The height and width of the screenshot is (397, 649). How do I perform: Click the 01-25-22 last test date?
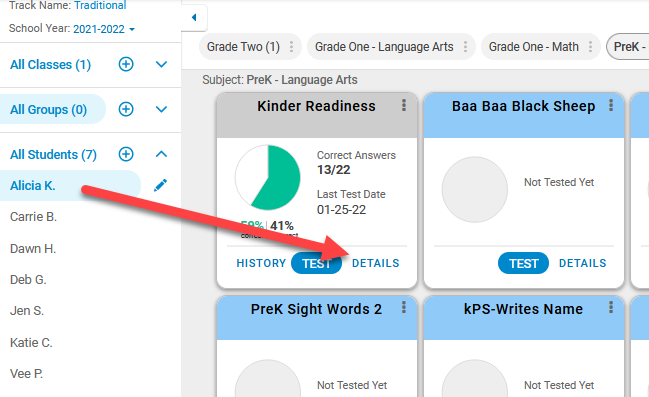click(341, 210)
